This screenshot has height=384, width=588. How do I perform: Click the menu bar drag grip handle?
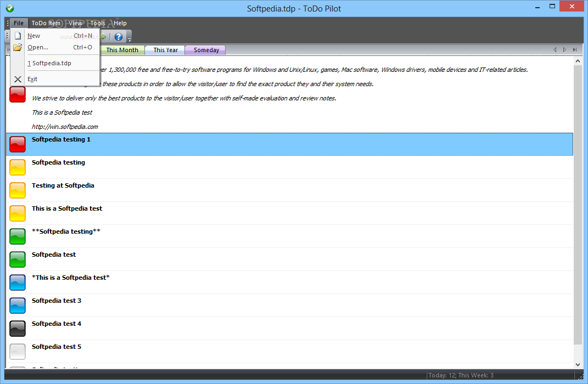(x=8, y=23)
